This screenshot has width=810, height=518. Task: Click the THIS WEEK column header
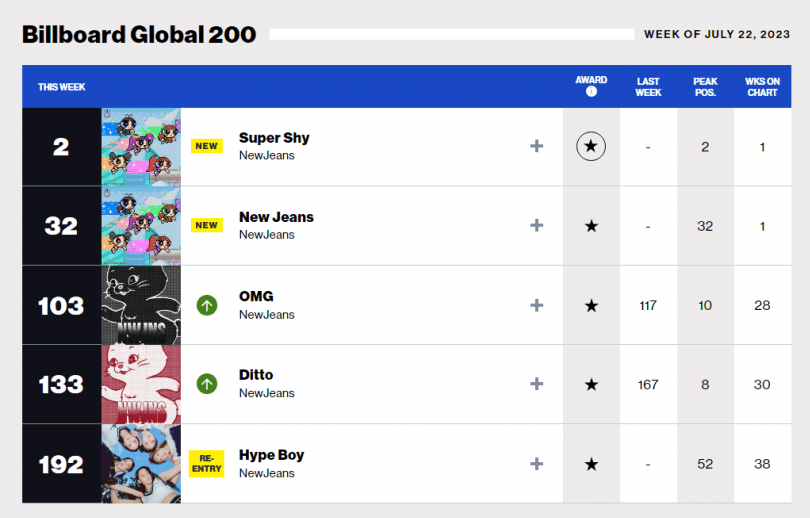61,87
